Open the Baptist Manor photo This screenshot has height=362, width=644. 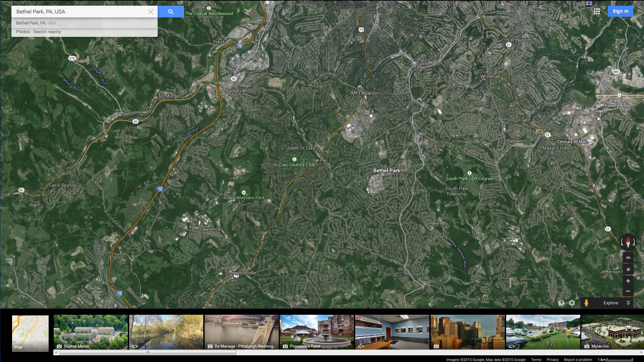[x=91, y=332]
